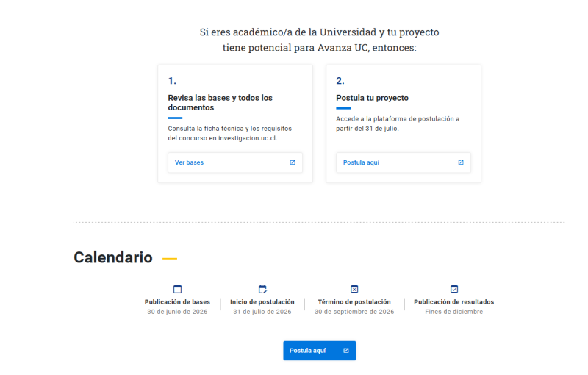Click calendar-check icon above 'Publicación de resultados'

454,289
